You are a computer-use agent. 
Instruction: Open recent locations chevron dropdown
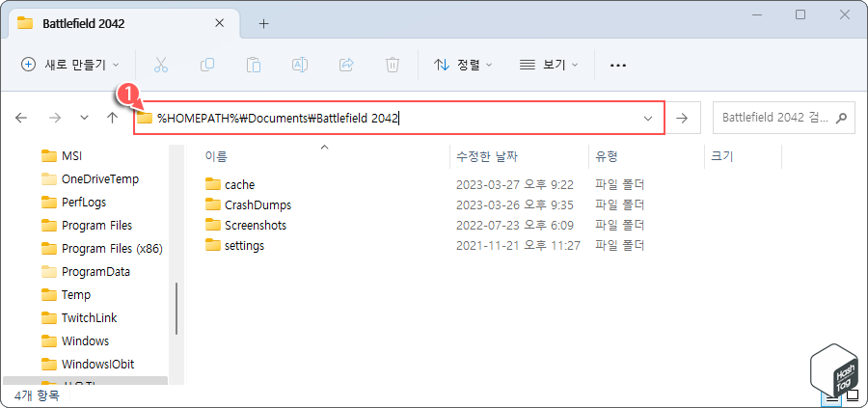click(x=84, y=118)
